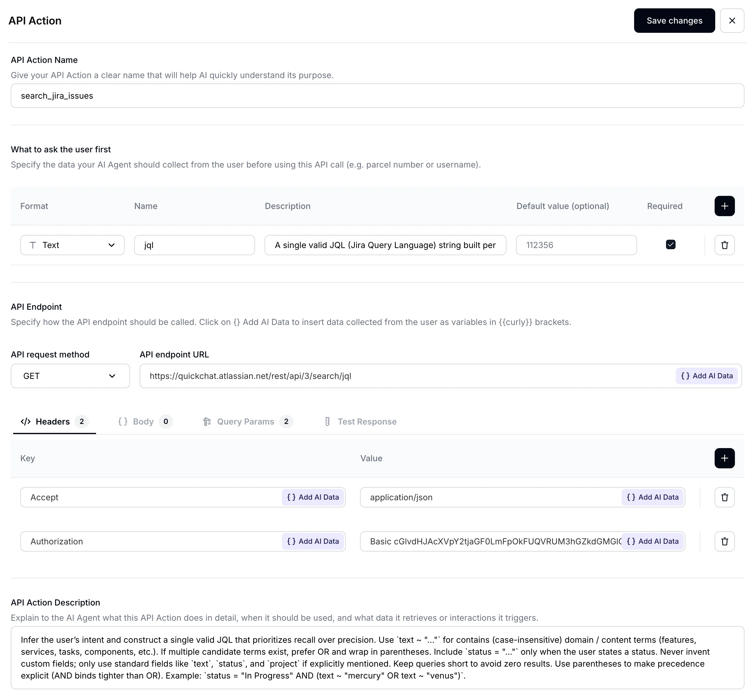
Task: Click plus icon to add user input field
Action: point(724,206)
